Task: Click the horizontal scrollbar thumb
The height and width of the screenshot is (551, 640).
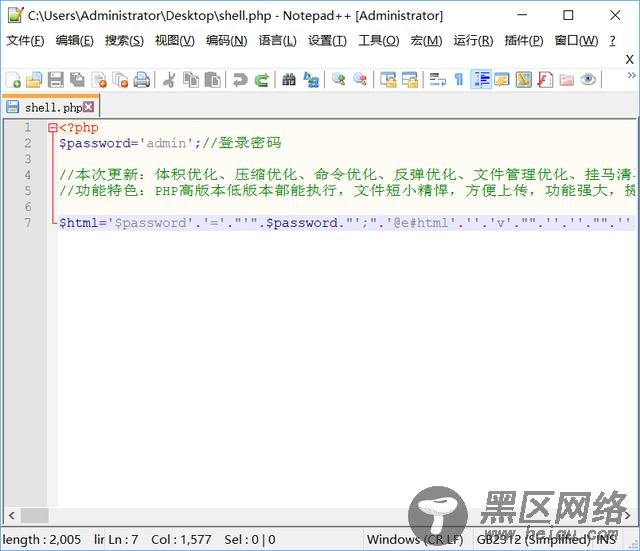Action: [x=35, y=515]
